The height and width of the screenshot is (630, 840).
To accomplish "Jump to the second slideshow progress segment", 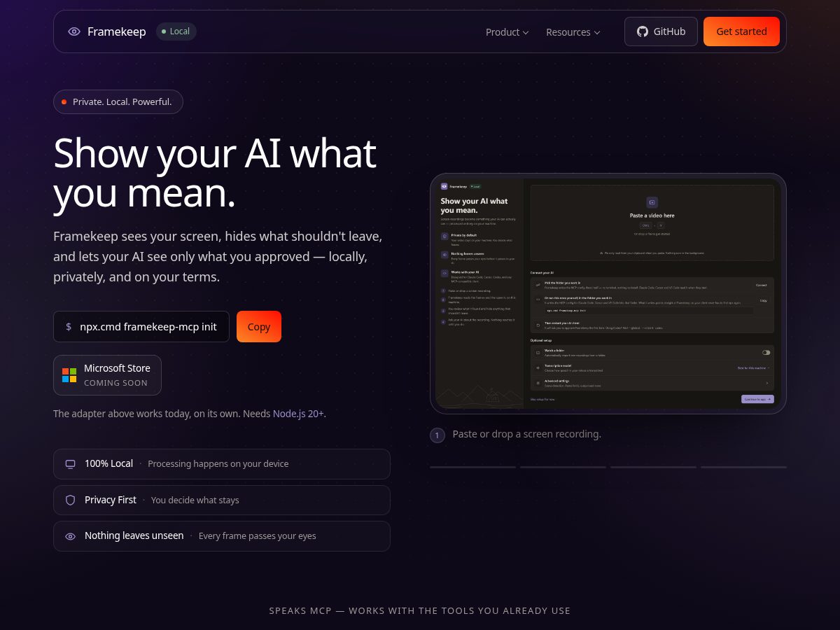I will (563, 467).
